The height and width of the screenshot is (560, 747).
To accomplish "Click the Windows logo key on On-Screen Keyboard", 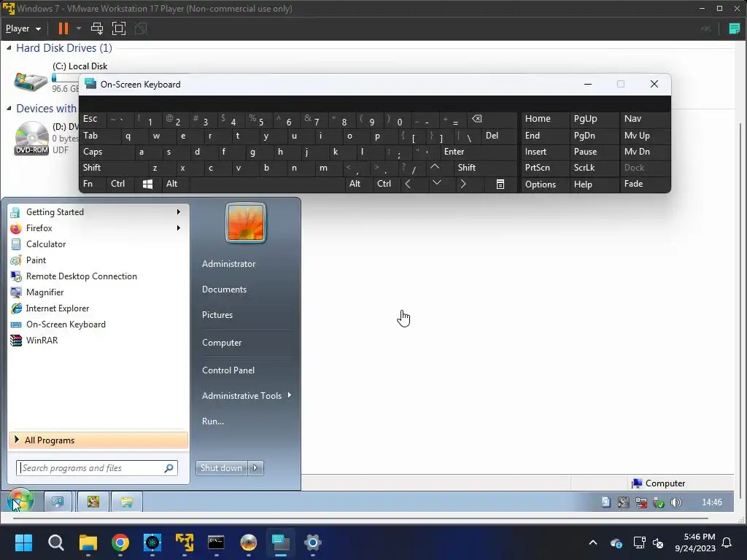I will coord(147,184).
